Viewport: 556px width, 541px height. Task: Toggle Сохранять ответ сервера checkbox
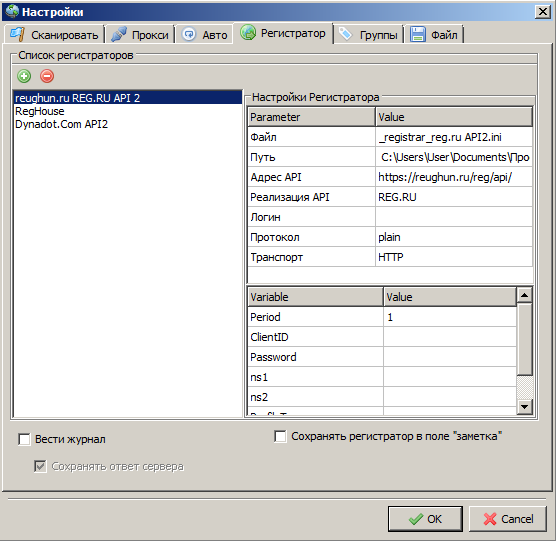click(x=40, y=466)
